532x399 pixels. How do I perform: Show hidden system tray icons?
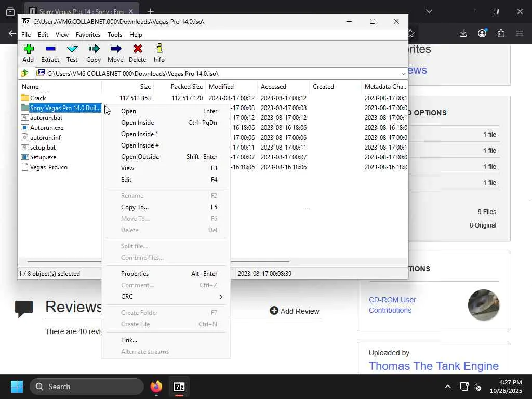(448, 387)
